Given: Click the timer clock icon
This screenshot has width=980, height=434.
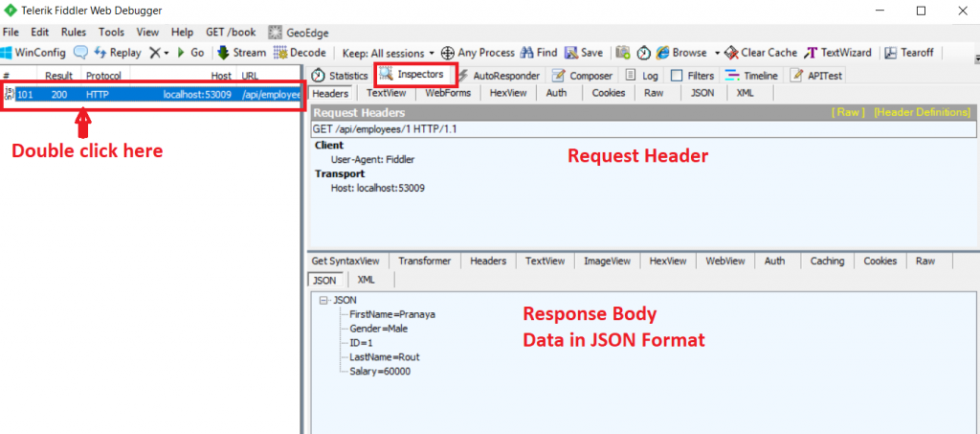Looking at the screenshot, I should 644,53.
